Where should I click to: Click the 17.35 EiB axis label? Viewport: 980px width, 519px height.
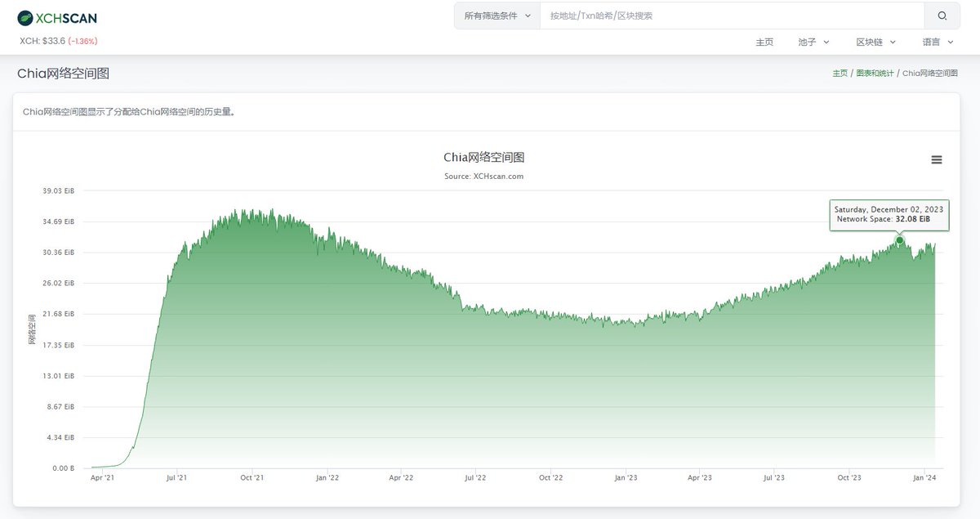pos(58,345)
